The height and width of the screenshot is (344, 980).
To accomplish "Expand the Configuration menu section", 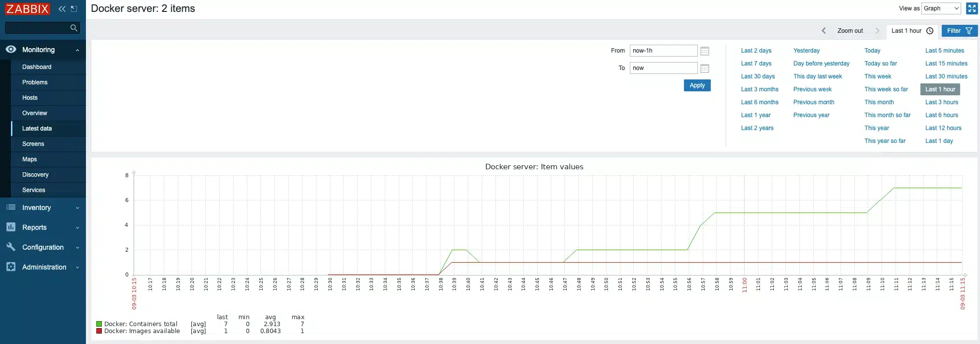I will point(77,248).
